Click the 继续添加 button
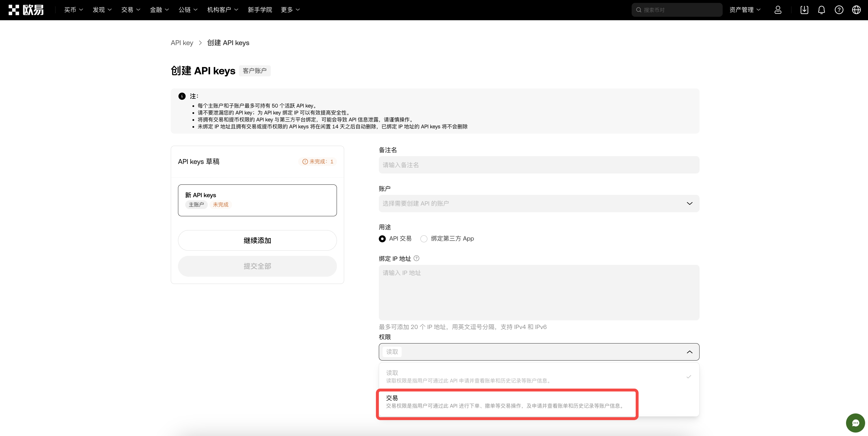This screenshot has width=868, height=436. pyautogui.click(x=257, y=240)
